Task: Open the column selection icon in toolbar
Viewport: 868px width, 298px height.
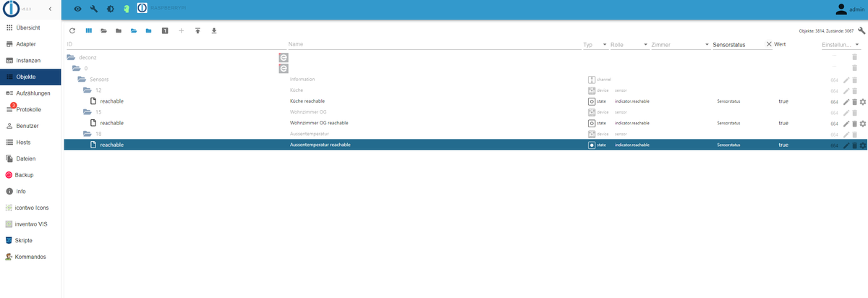Action: click(x=89, y=31)
